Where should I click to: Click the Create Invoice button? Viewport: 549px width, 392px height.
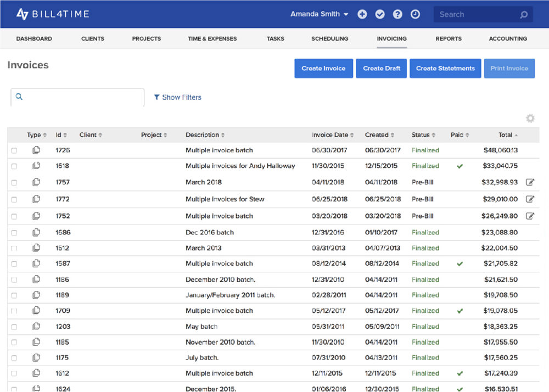point(323,68)
